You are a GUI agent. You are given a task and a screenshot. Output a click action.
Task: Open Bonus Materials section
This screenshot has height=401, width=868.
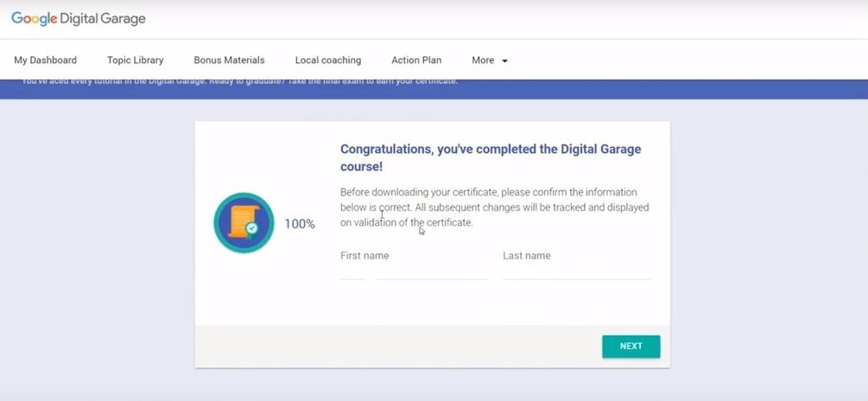229,60
